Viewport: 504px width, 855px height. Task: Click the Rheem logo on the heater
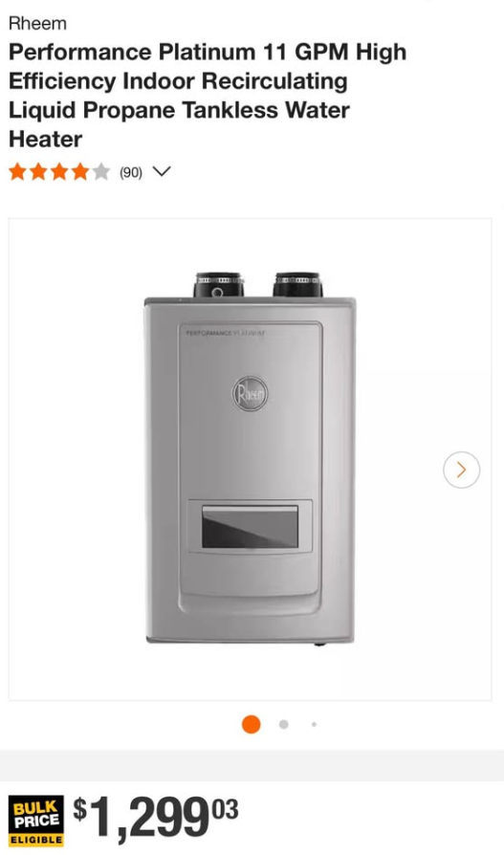pos(250,393)
